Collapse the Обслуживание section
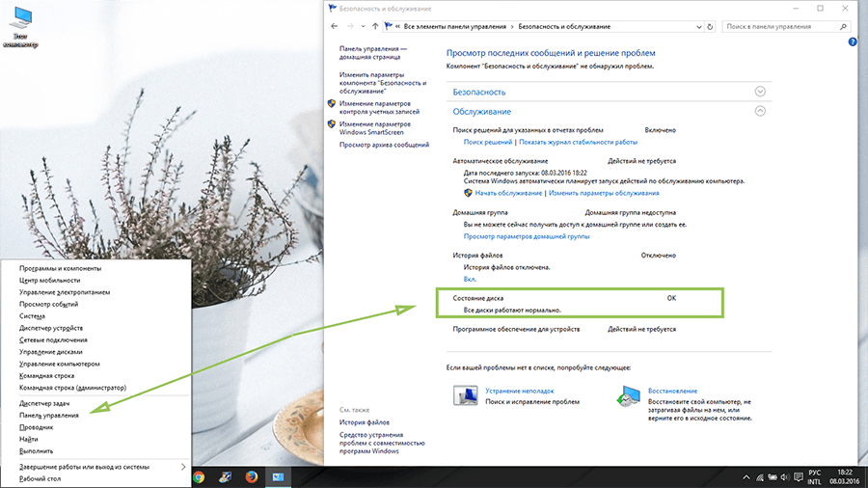Viewport: 868px width, 488px height. click(x=760, y=111)
